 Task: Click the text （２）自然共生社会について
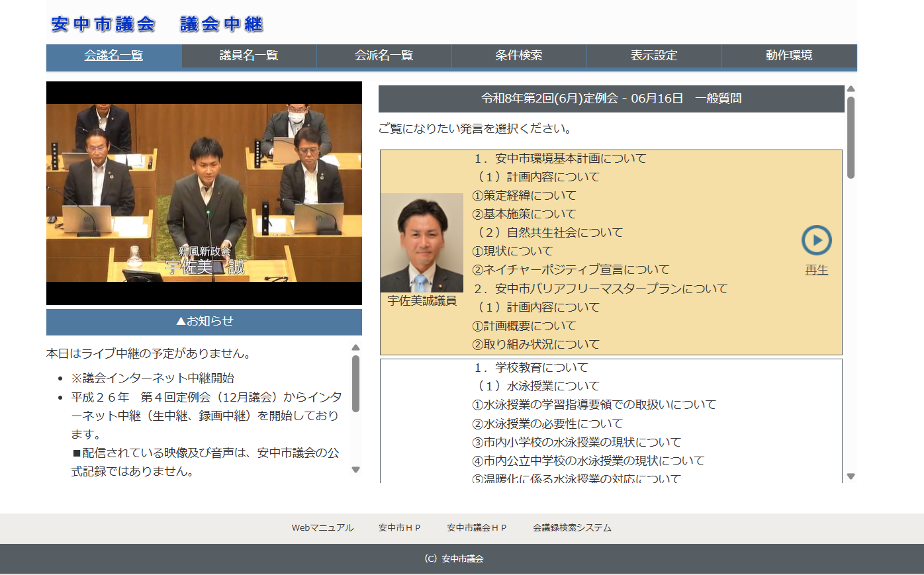click(549, 233)
